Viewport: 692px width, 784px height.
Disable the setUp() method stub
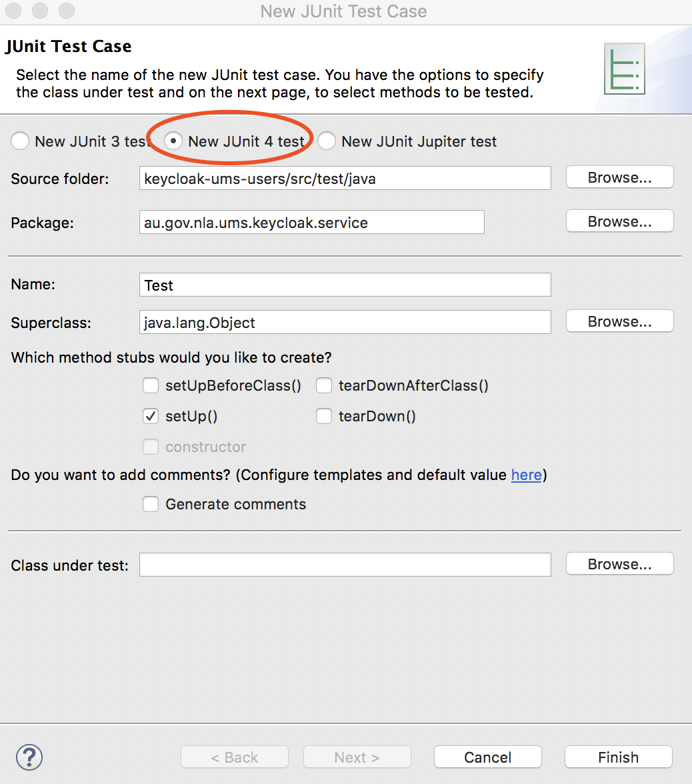(151, 416)
